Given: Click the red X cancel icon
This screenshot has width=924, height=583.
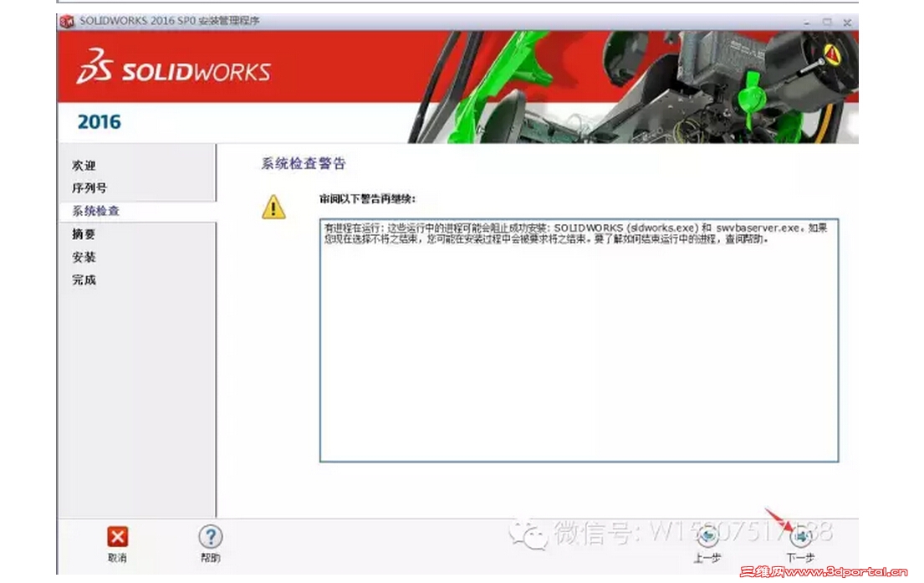Looking at the screenshot, I should (117, 537).
